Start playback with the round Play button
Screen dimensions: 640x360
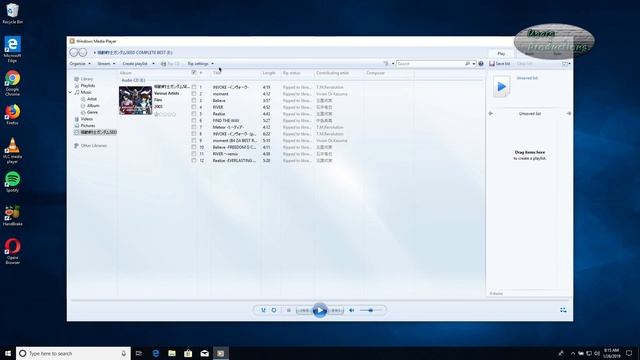320,311
